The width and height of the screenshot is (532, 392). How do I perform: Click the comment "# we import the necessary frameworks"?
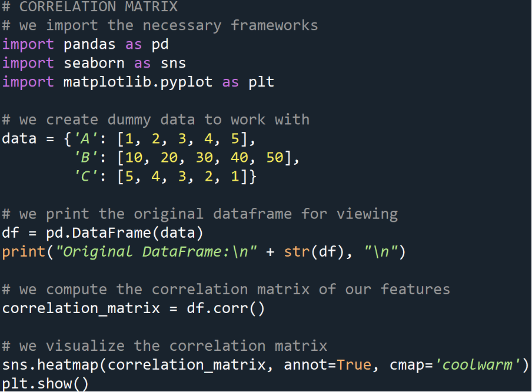pos(160,25)
